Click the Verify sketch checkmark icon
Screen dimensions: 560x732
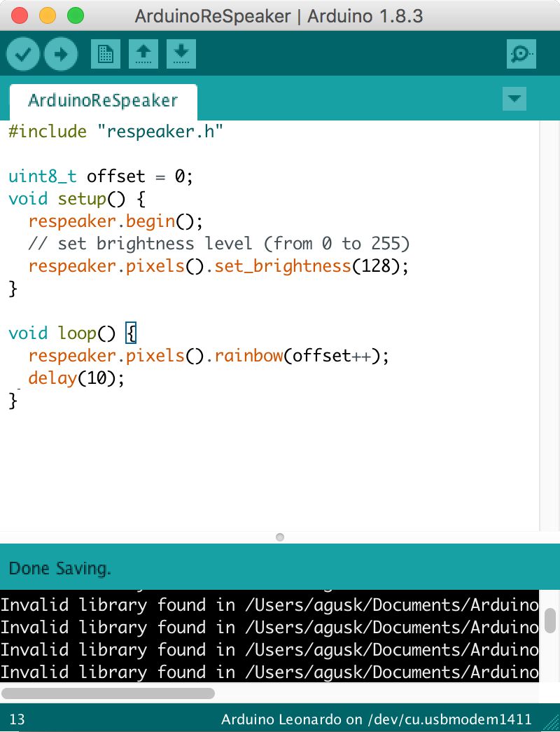coord(22,54)
